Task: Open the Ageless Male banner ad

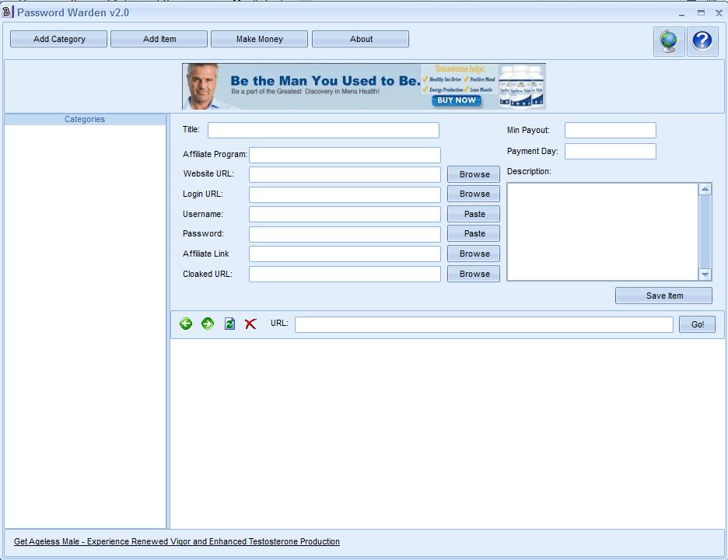Action: [364, 86]
